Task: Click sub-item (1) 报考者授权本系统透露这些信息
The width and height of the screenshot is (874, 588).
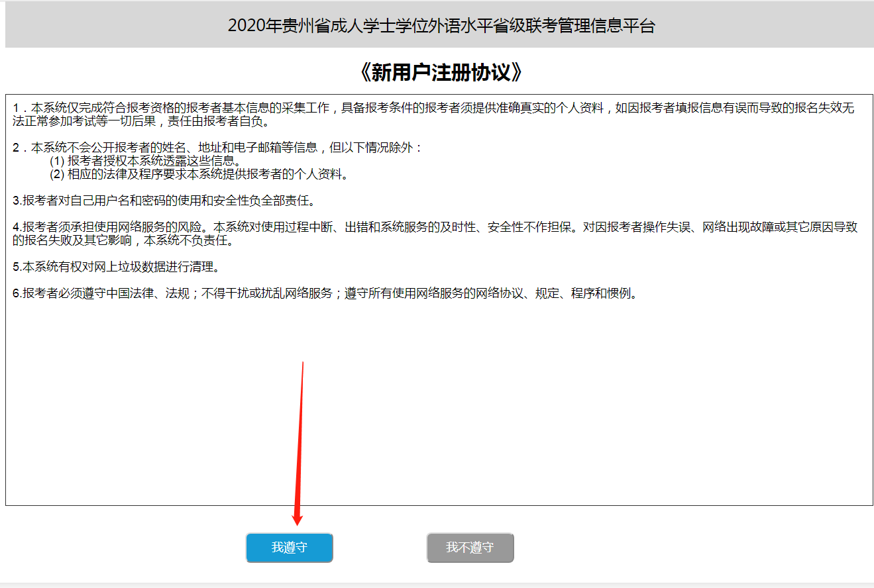Action: click(x=144, y=161)
